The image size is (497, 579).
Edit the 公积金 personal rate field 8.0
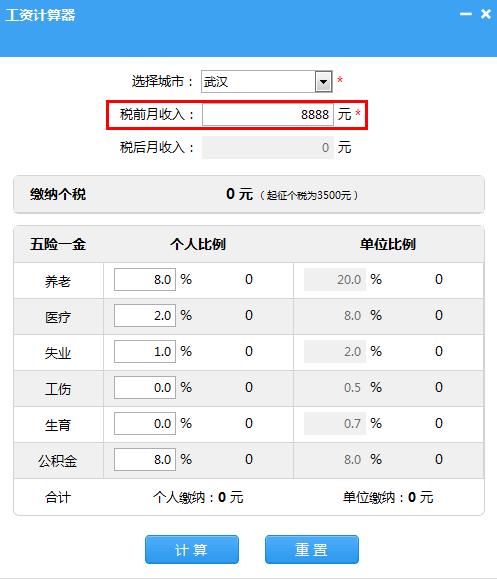click(x=145, y=459)
